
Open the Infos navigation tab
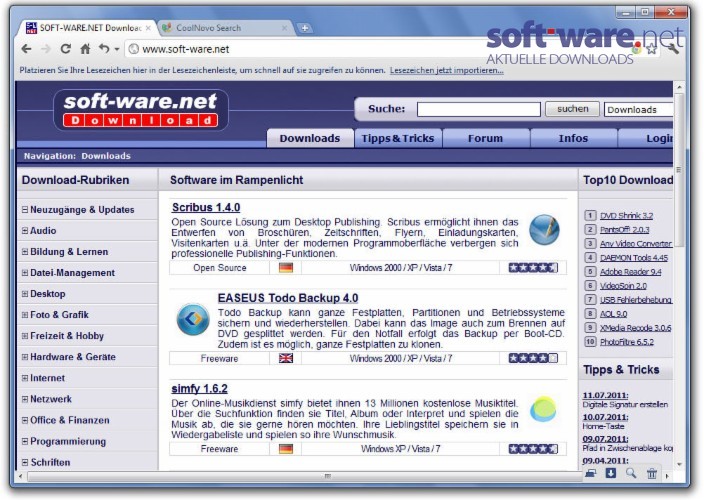[573, 138]
